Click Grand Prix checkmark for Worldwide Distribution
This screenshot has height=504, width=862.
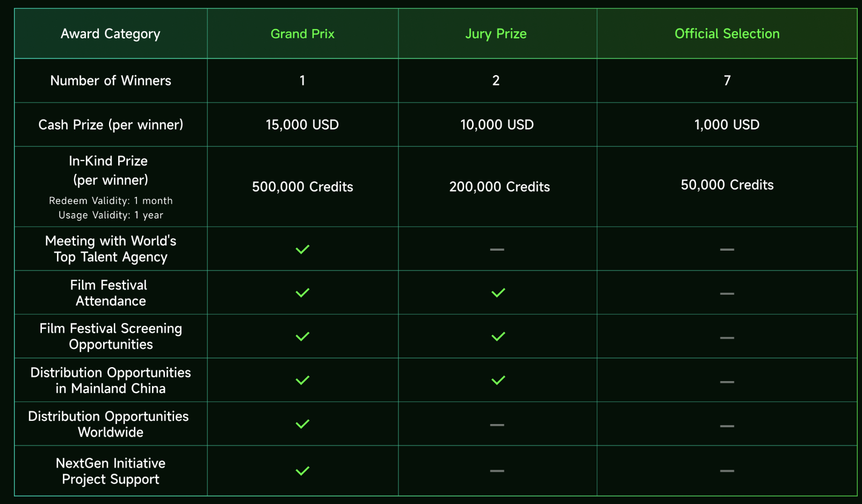tap(302, 424)
